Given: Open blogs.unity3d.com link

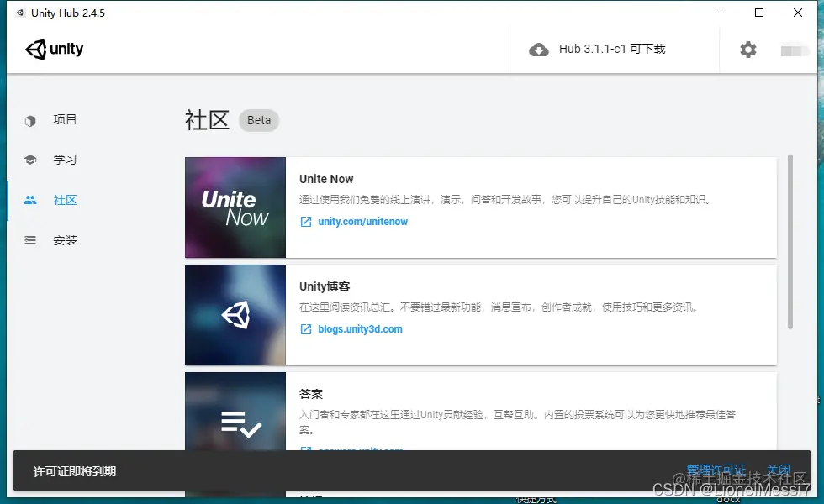Looking at the screenshot, I should tap(360, 329).
